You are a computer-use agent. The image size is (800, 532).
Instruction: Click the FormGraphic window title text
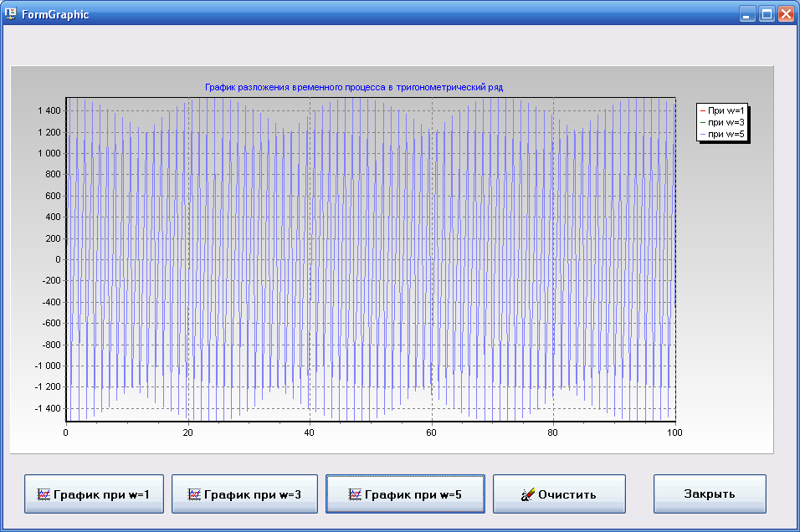pos(55,14)
